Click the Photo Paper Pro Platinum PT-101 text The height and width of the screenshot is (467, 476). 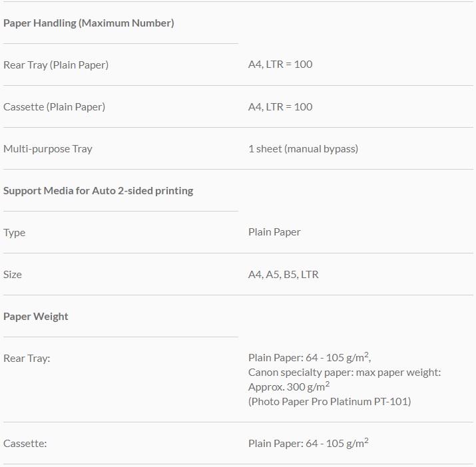click(x=329, y=402)
